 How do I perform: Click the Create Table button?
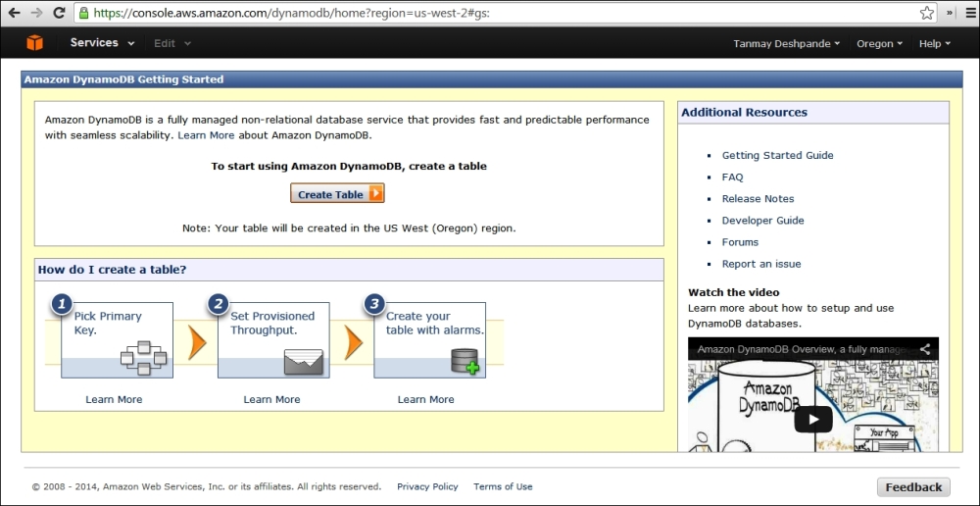click(x=337, y=194)
